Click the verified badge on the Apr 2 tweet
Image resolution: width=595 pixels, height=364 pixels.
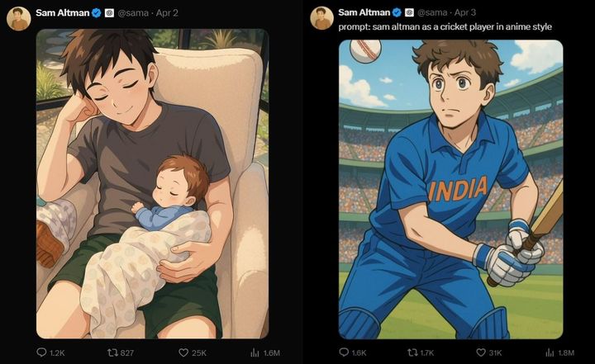[x=95, y=12]
